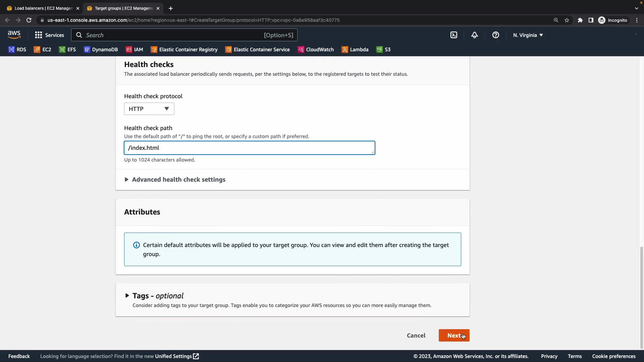Open the Health check protocol HTTP dropdown
The image size is (644, 362).
tap(149, 109)
